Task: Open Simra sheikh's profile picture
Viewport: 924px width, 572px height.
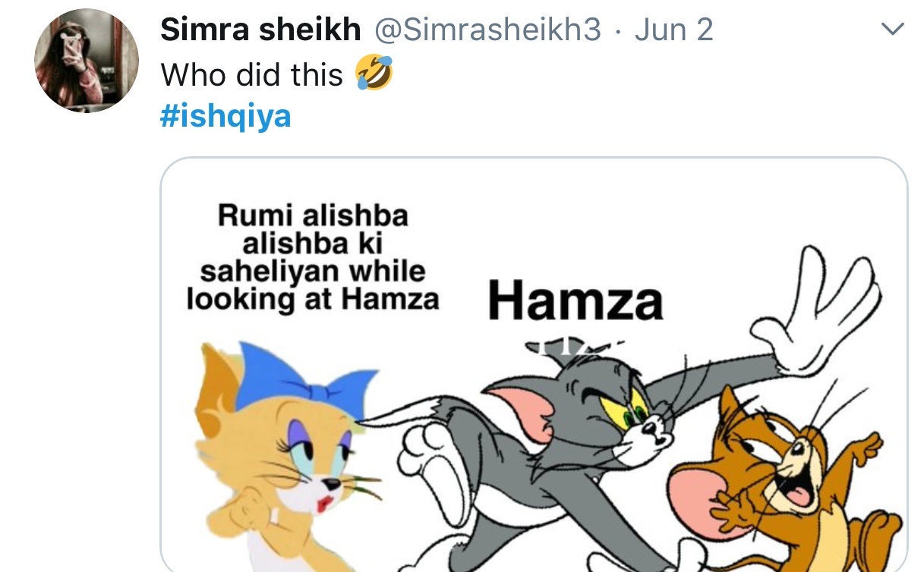Action: coord(87,61)
